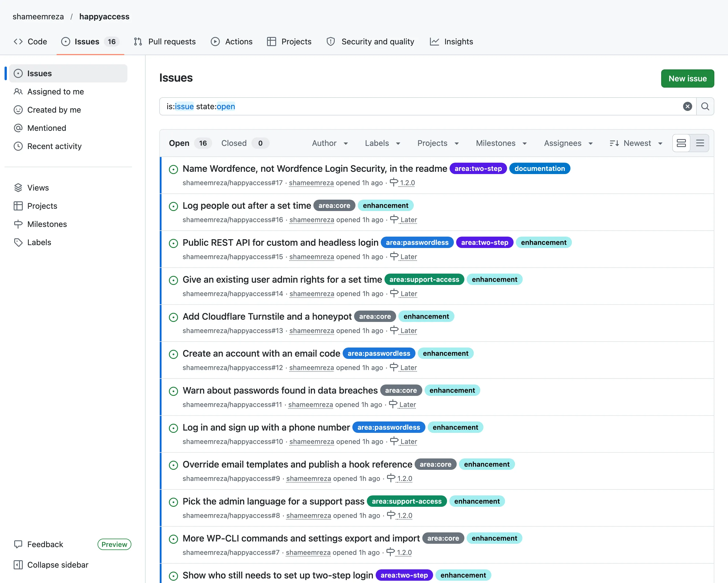The width and height of the screenshot is (728, 583).
Task: Expand the Projects filter dropdown
Action: [438, 143]
